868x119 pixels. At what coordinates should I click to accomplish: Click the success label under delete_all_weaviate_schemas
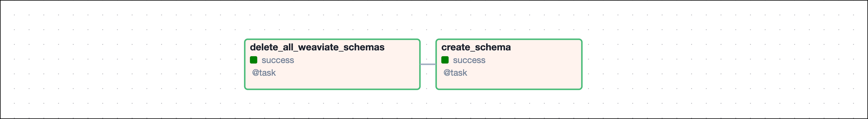[278, 60]
